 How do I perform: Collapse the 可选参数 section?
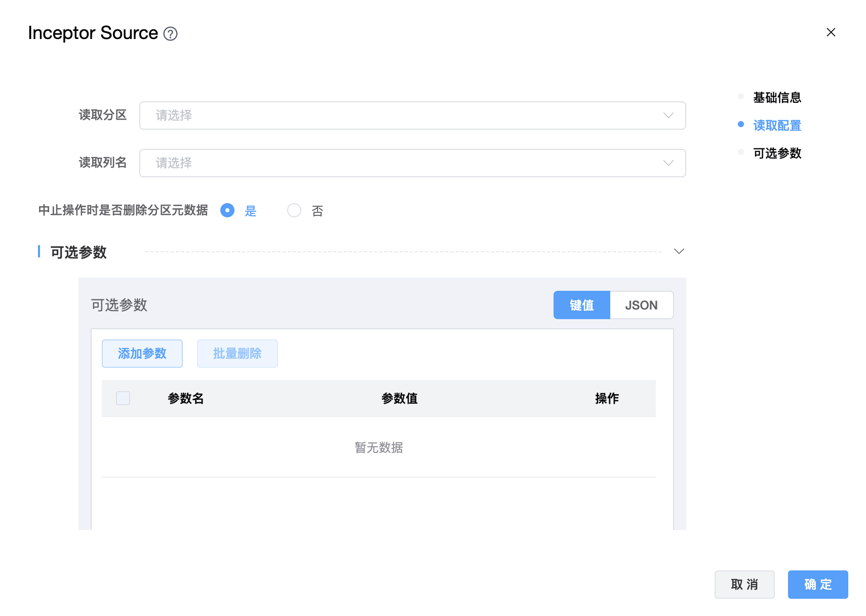679,251
